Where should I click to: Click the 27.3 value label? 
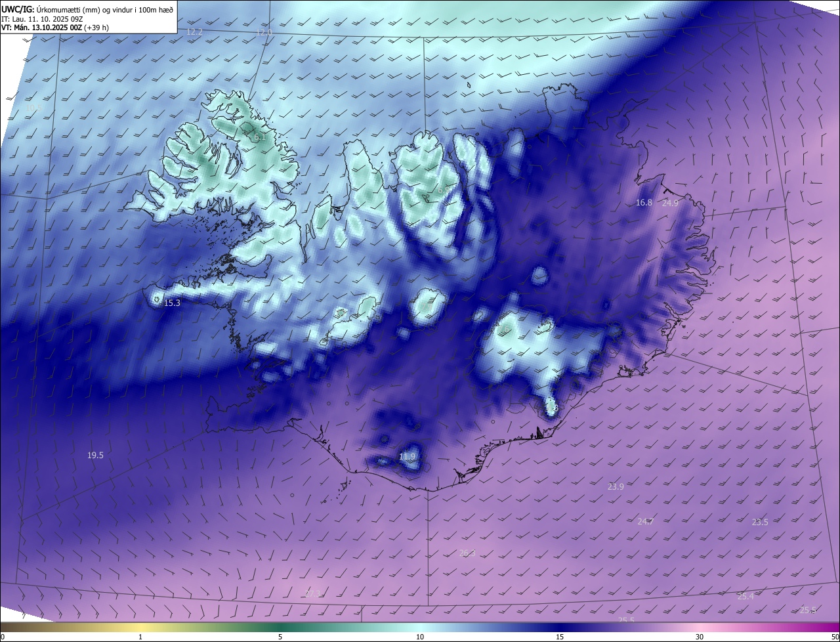(x=313, y=594)
